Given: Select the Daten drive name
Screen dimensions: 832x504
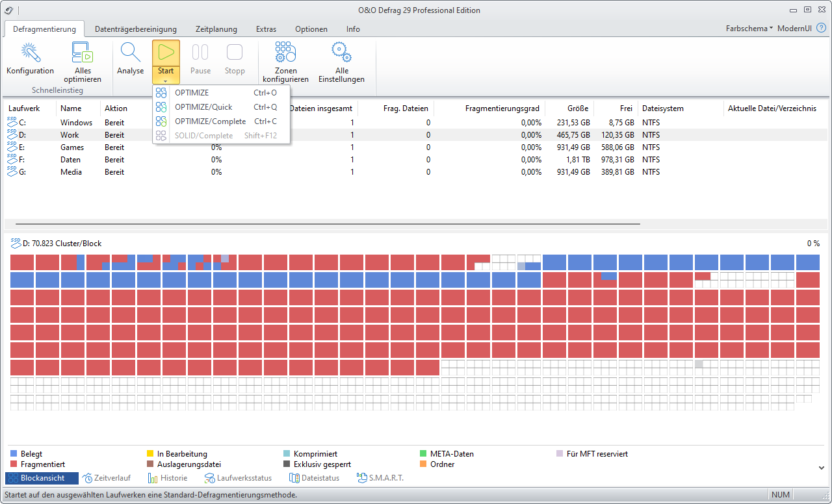Looking at the screenshot, I should pos(71,159).
